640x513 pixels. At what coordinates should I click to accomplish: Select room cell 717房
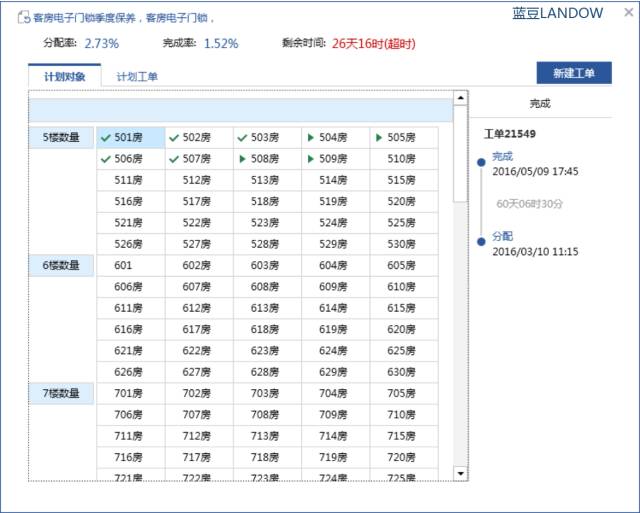click(199, 457)
